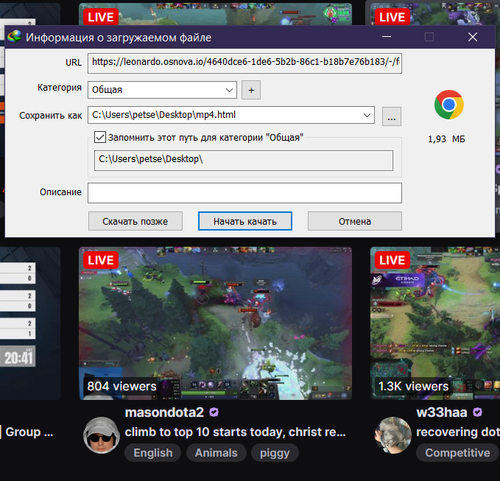Open the stream thumbnail showing 20:41
500x481 pixels.
(x=30, y=323)
